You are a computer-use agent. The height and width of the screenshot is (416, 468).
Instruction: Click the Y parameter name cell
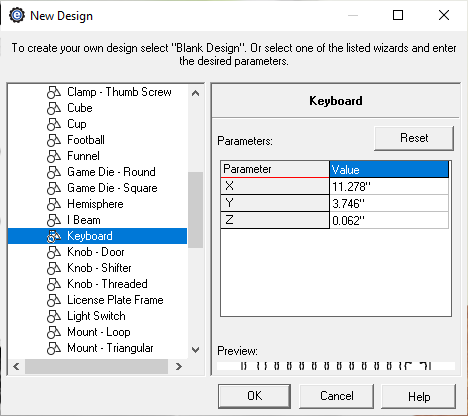click(x=275, y=203)
